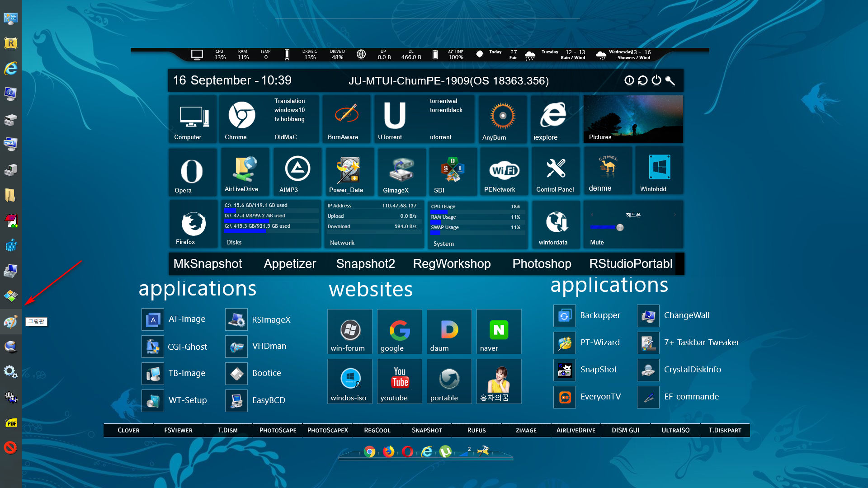Click the Mute label in volume tile
The image size is (868, 488).
click(x=597, y=243)
